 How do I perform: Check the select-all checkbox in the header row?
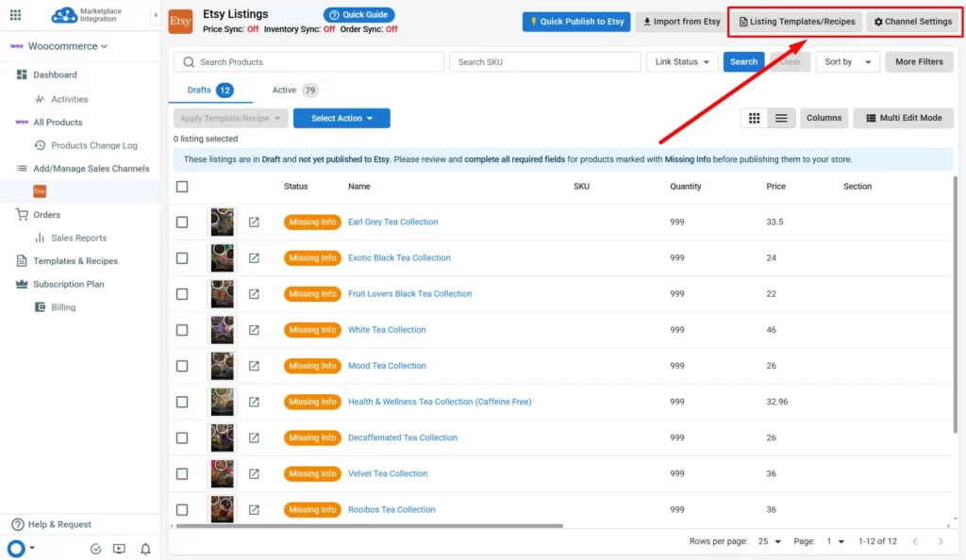(x=182, y=186)
